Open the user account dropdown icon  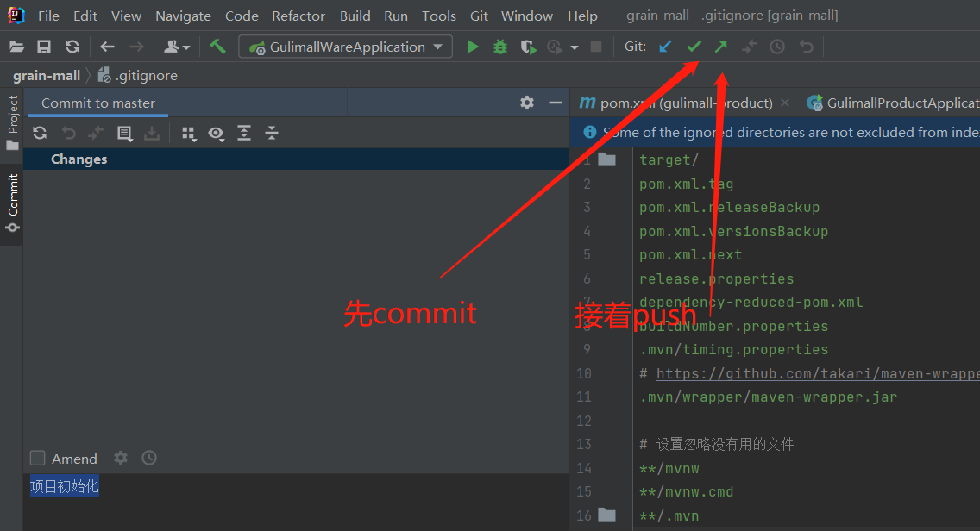pos(176,47)
